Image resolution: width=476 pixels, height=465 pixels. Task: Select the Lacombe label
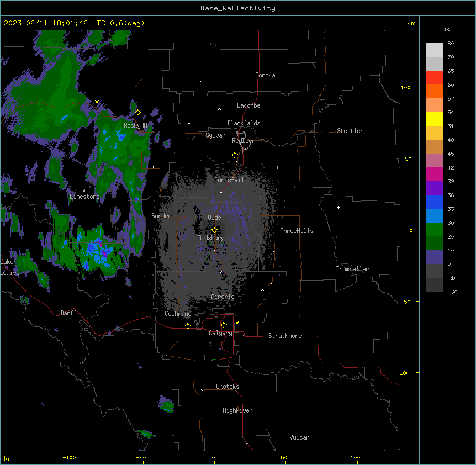248,105
